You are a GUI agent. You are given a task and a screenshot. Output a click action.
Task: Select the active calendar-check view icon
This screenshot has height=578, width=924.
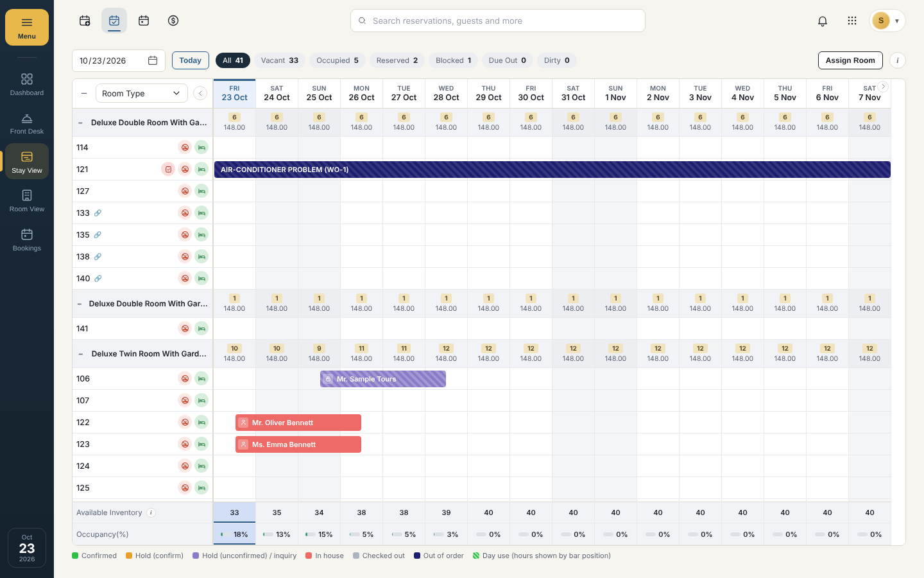click(x=114, y=21)
